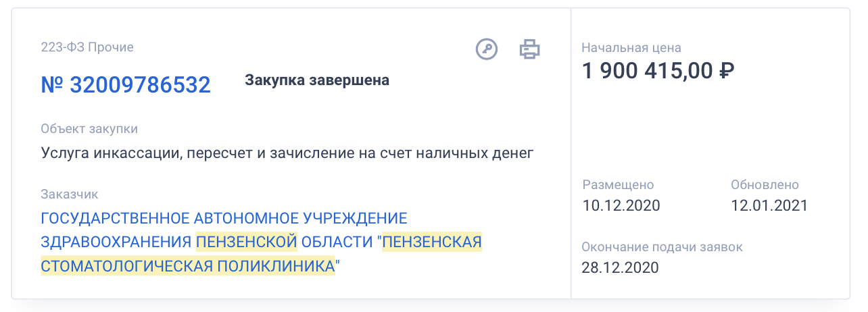Click the highlighted word "ПЕНЗЕНСКАЯ
The height and width of the screenshot is (312, 868).
click(432, 242)
